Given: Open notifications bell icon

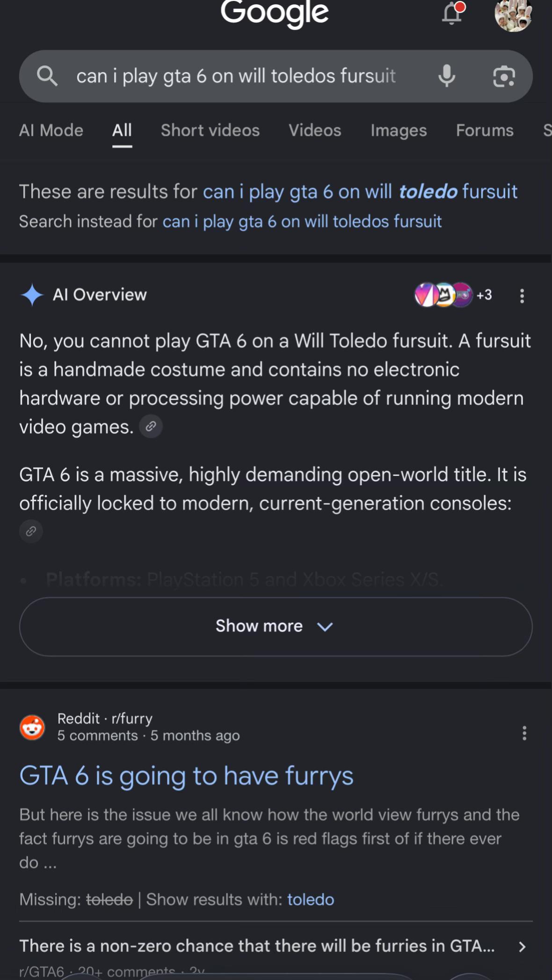Looking at the screenshot, I should click(452, 13).
